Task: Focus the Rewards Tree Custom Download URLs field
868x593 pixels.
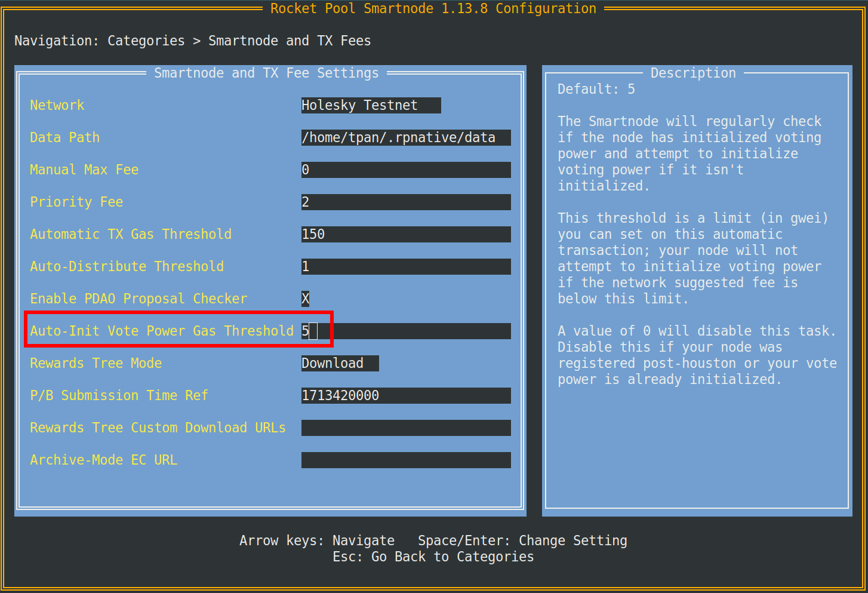Action: coord(405,428)
